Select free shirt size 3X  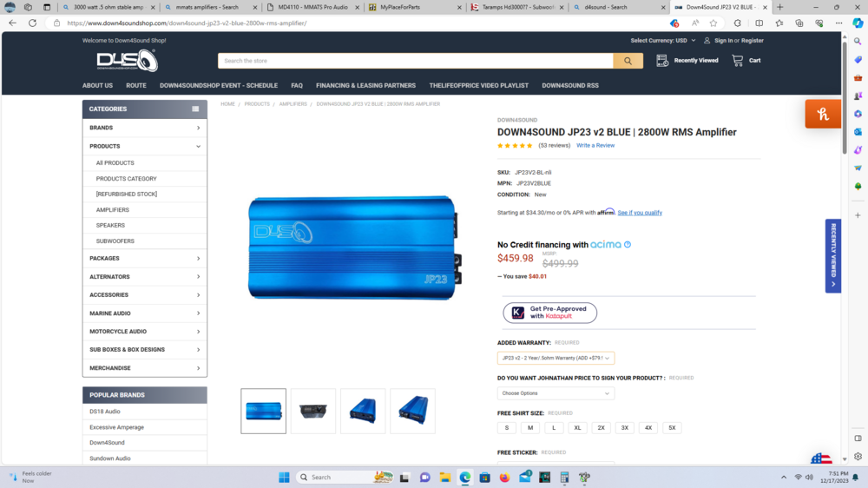(624, 427)
